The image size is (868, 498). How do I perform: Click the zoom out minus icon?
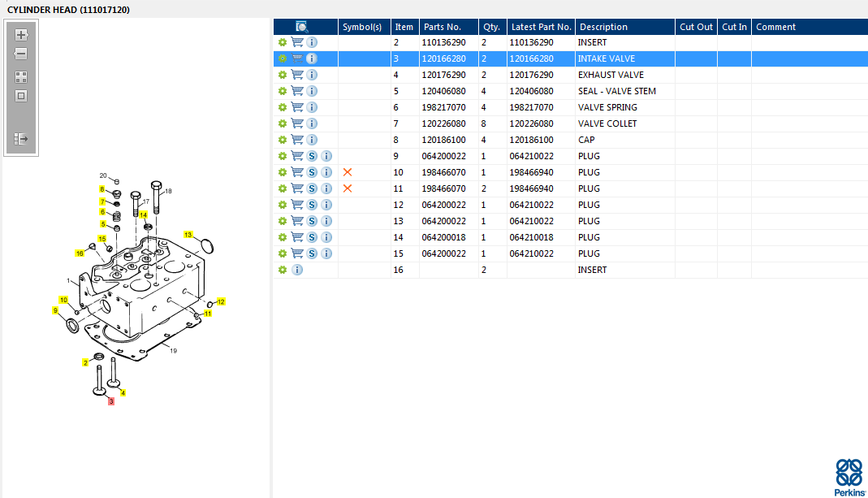[21, 54]
